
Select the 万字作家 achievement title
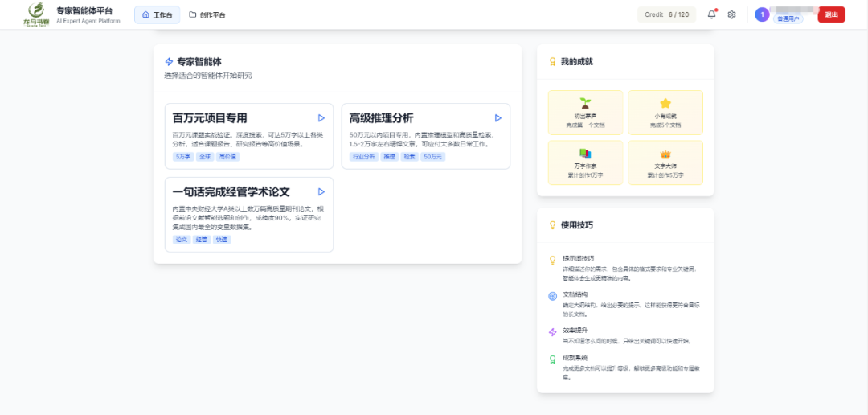pos(585,166)
